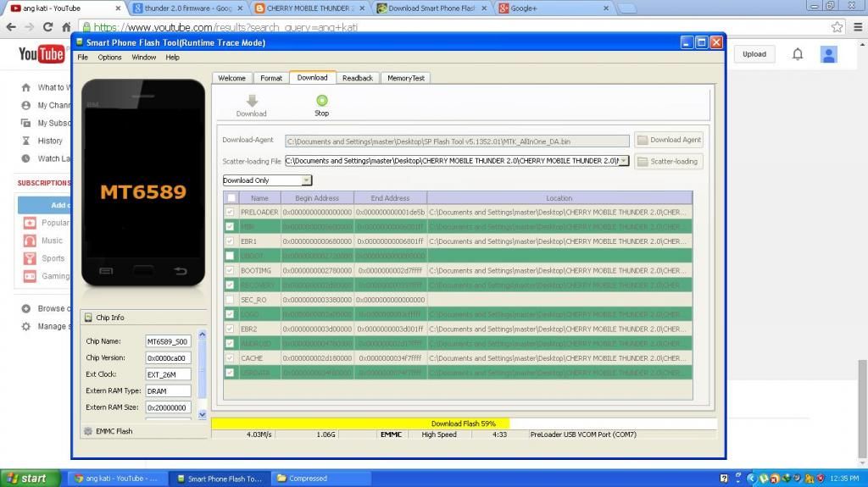Click the Chip Name field MT6589_S00
Image resolution: width=868 pixels, height=487 pixels.
pyautogui.click(x=169, y=341)
